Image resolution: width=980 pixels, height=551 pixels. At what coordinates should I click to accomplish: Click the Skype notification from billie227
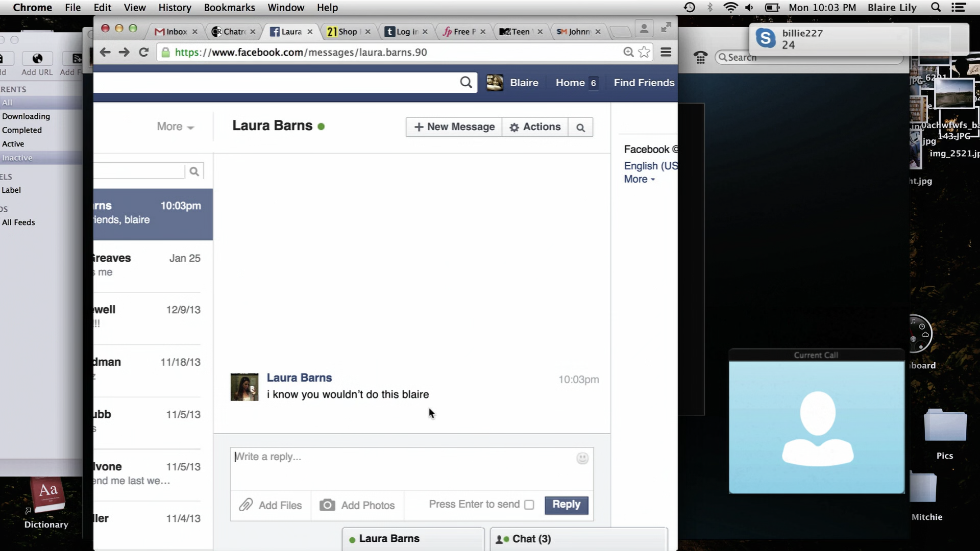click(859, 39)
